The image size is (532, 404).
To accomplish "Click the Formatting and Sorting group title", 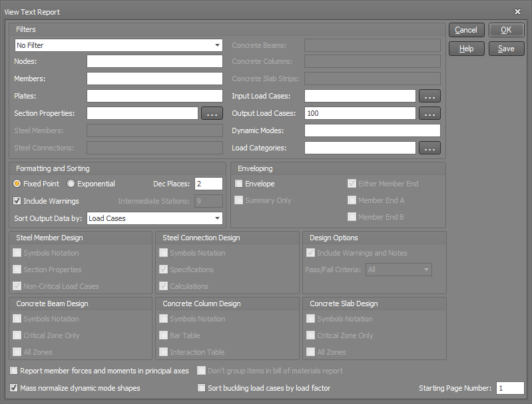I will pyautogui.click(x=53, y=168).
